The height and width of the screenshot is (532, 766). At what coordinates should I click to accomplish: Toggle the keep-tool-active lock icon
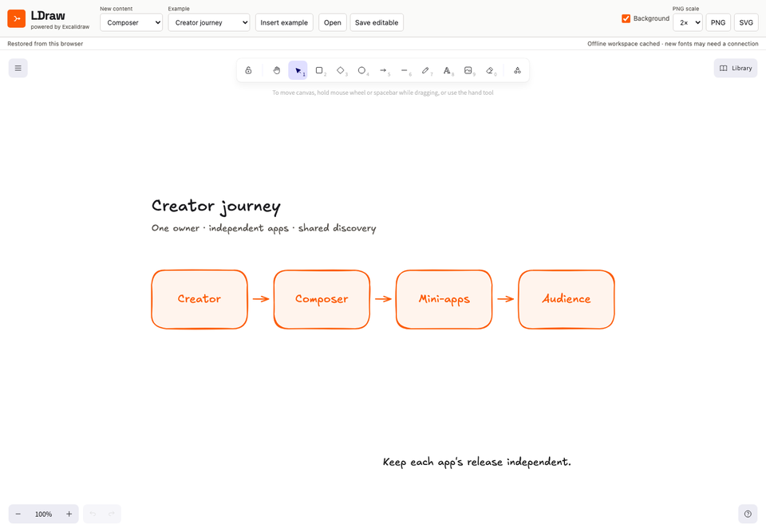[x=248, y=70]
